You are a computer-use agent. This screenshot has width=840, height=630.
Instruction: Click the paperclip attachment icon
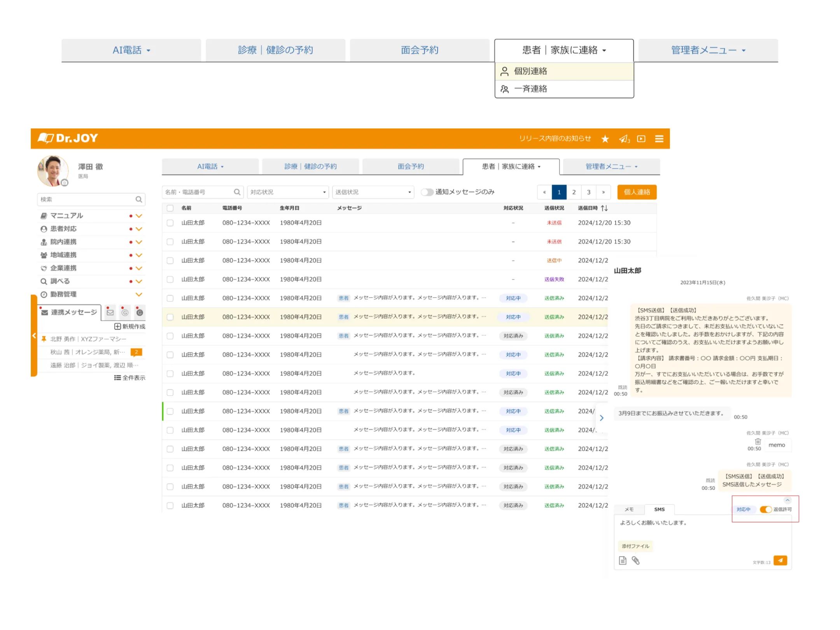tap(636, 560)
